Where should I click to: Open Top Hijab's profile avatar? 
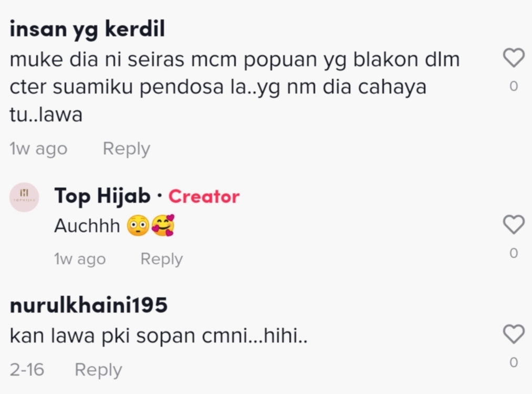[24, 197]
